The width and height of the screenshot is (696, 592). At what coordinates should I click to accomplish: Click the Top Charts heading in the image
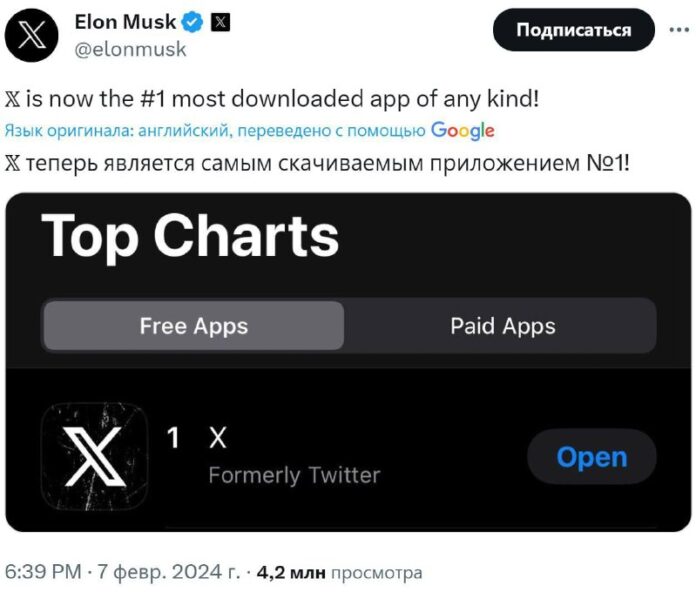tap(191, 236)
